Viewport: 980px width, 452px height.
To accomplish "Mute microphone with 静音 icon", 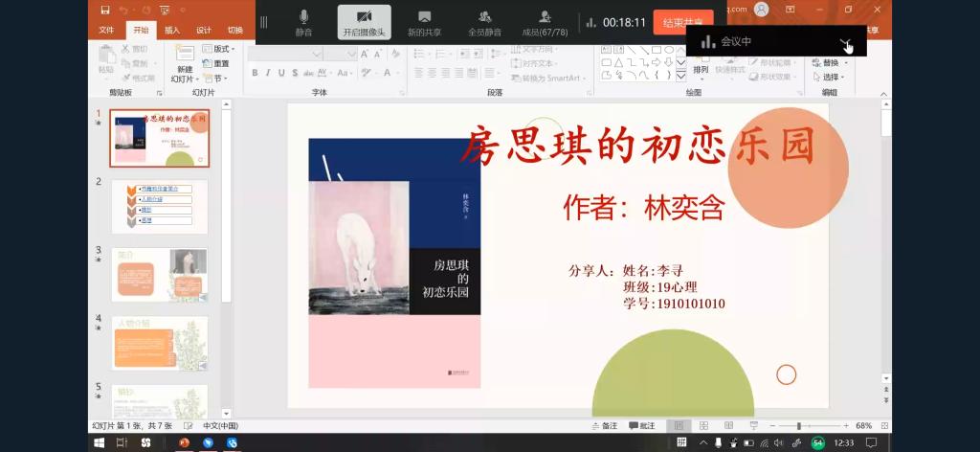I will pos(304,22).
